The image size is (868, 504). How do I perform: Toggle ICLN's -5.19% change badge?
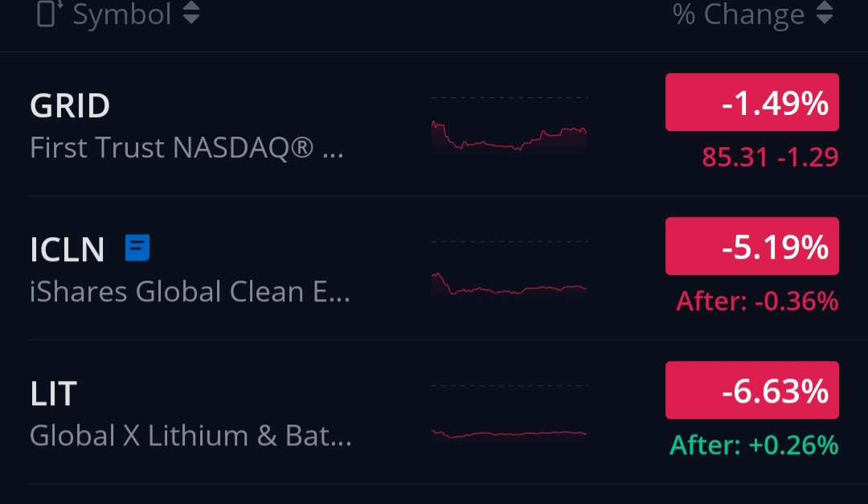751,246
